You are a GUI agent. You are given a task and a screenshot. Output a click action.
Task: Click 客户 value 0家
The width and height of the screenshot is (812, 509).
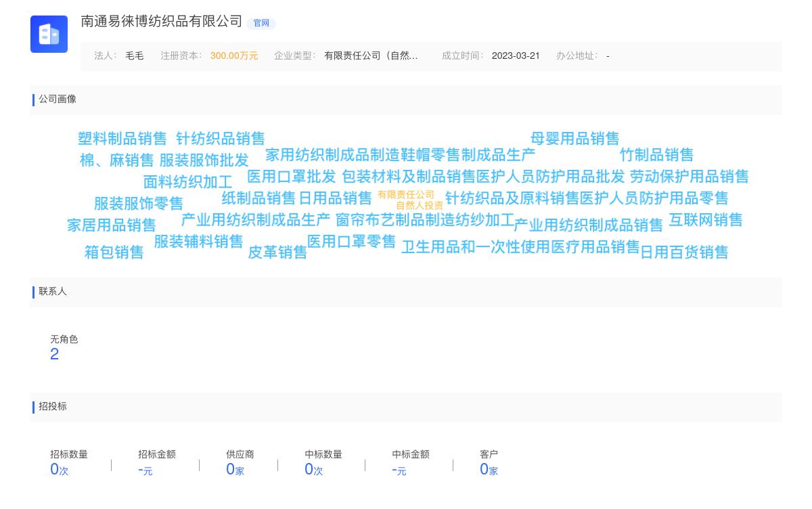tap(489, 470)
